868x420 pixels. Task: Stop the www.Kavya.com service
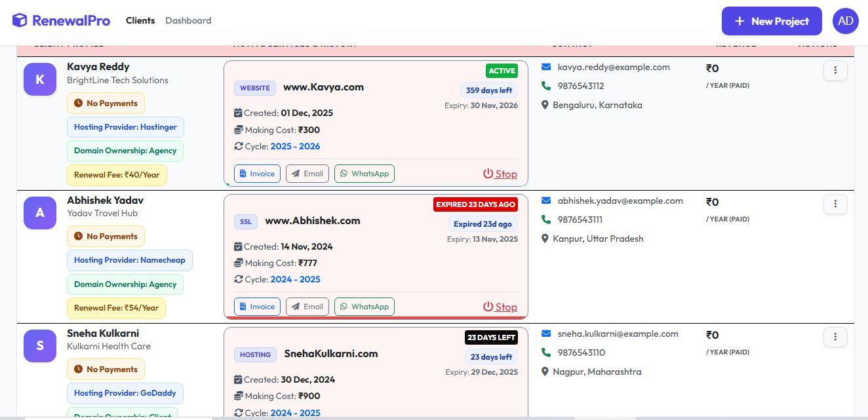click(x=500, y=174)
